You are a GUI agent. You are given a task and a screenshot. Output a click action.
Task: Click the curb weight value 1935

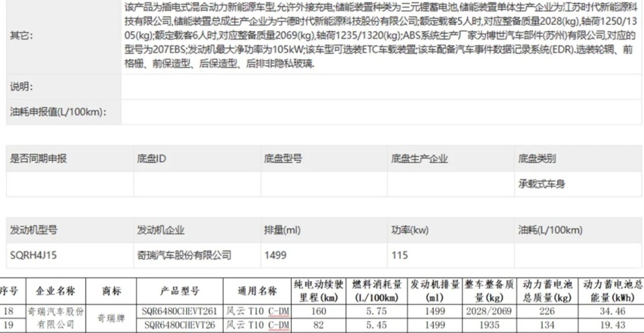click(489, 325)
